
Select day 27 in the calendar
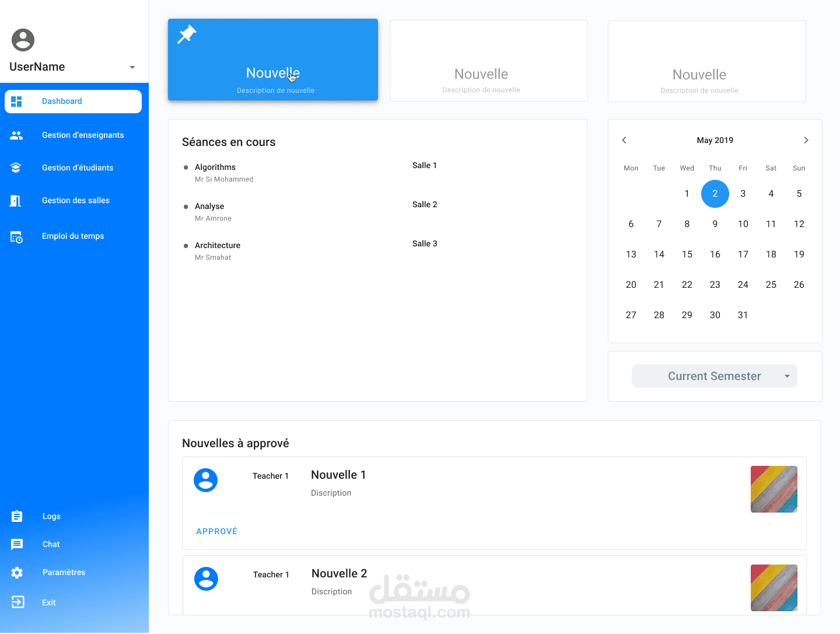(631, 315)
